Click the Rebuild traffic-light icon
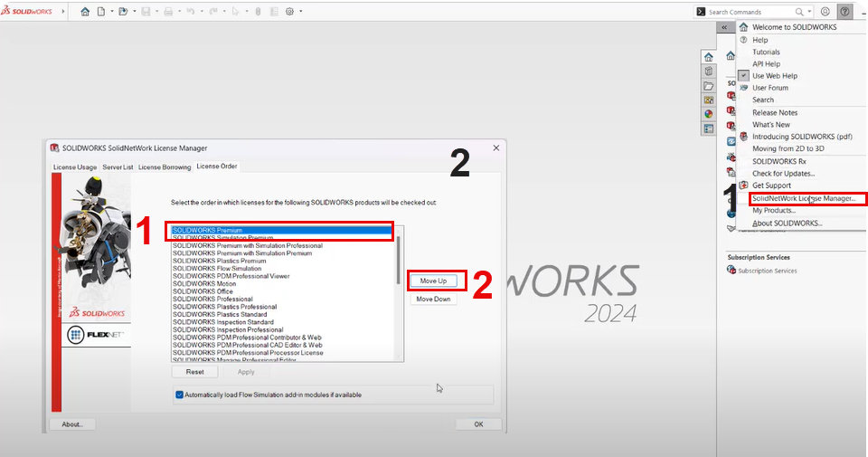Image resolution: width=868 pixels, height=457 pixels. 258,12
